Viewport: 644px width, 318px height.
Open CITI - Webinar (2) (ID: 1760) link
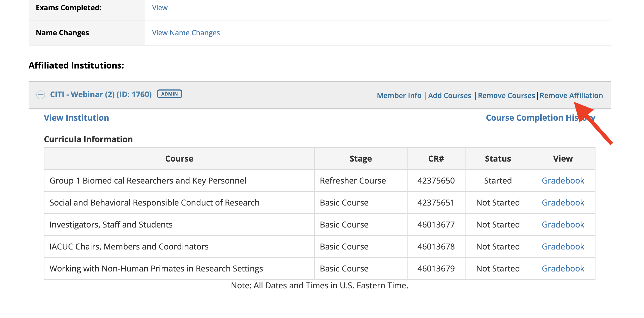pyautogui.click(x=101, y=94)
